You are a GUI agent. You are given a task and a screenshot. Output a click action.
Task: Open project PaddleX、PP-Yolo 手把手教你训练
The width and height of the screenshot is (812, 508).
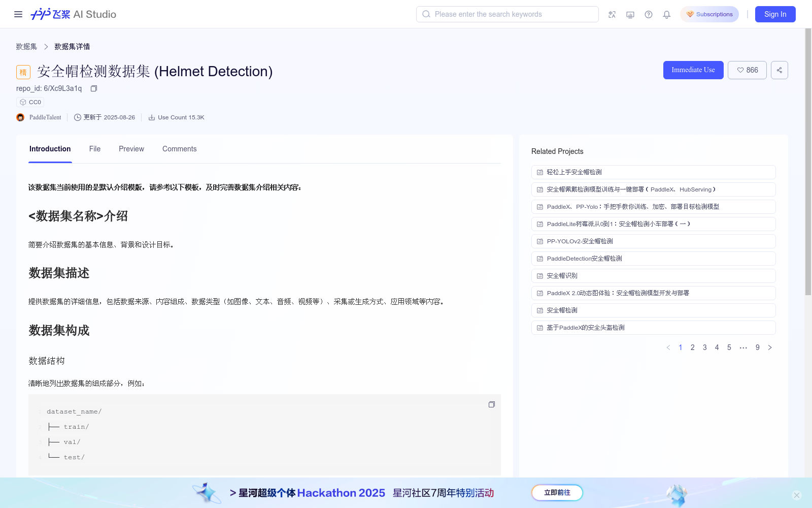pos(654,207)
